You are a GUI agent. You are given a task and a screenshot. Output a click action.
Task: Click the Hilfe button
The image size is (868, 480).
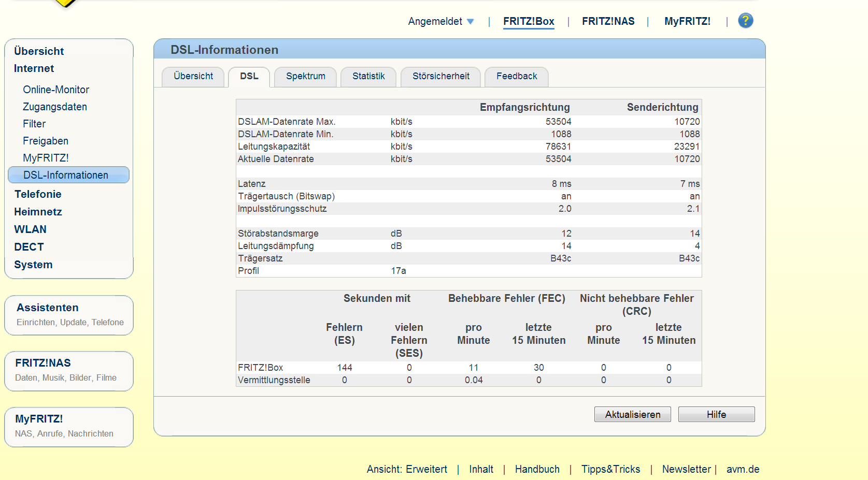click(717, 414)
